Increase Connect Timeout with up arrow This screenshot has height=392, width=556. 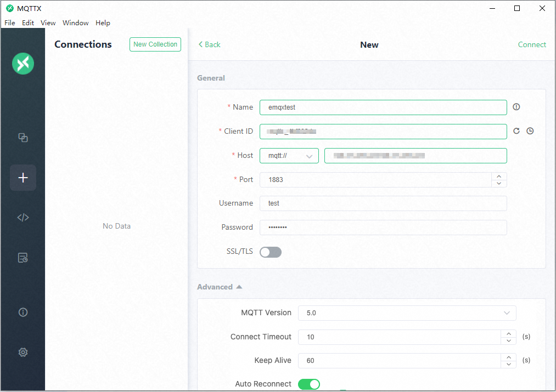tap(508, 333)
